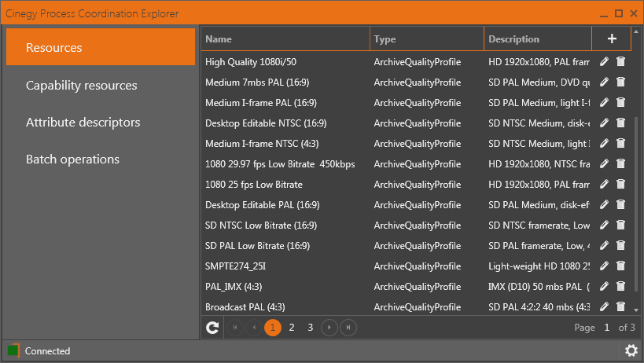This screenshot has width=644, height=363.
Task: Delete SD NTSC Low Bitrate (16:9) profile
Action: (x=620, y=225)
